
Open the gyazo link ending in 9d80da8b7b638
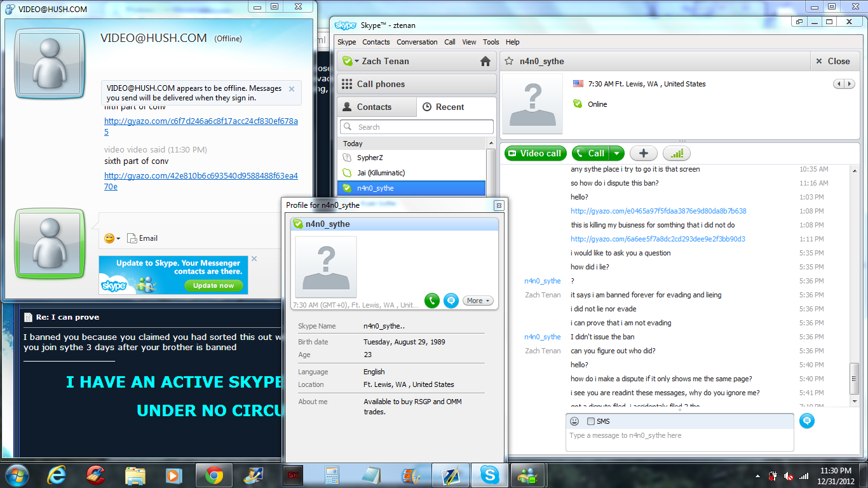click(658, 211)
